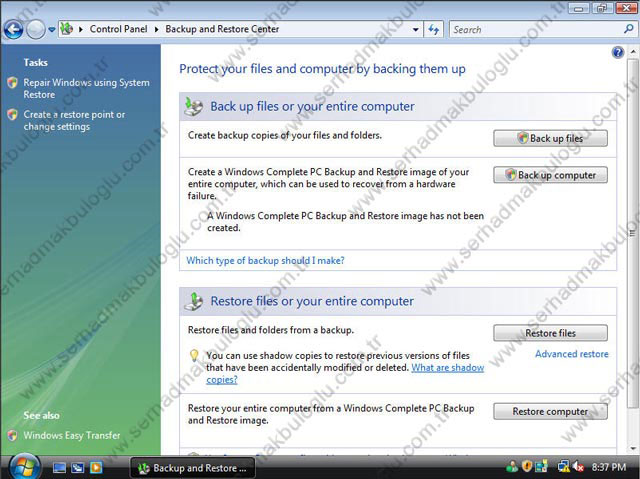Open the Windows Start orb
Image resolution: width=640 pixels, height=479 pixels.
click(x=24, y=467)
